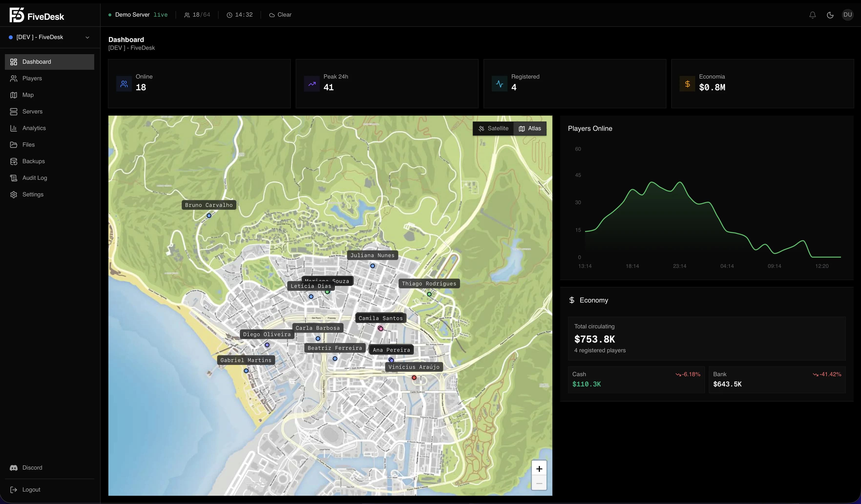
Task: Toggle dark mode moon icon
Action: (x=830, y=15)
